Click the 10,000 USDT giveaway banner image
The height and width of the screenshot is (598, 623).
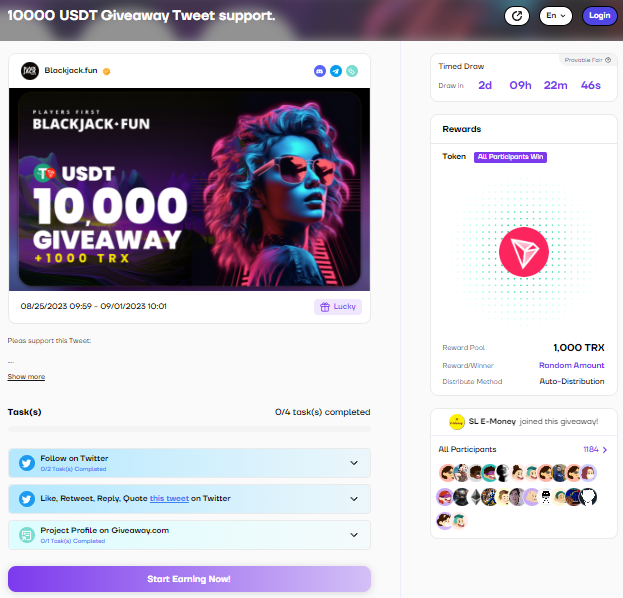coord(190,189)
